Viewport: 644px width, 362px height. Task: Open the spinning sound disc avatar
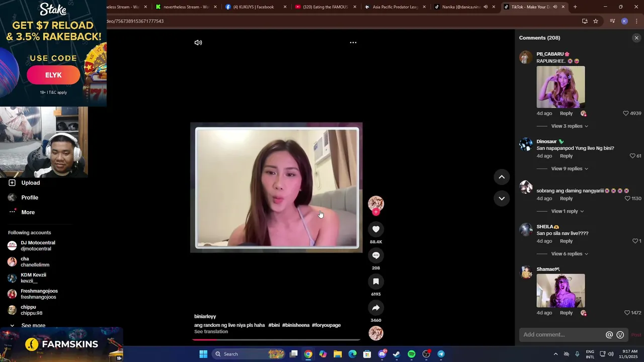376,333
